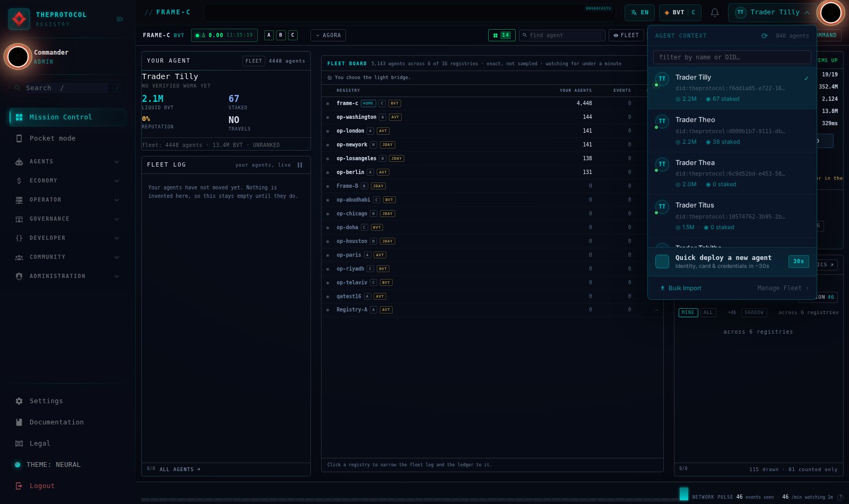Image resolution: width=849 pixels, height=504 pixels.
Task: Switch to Pocket mode
Action: tap(68, 138)
